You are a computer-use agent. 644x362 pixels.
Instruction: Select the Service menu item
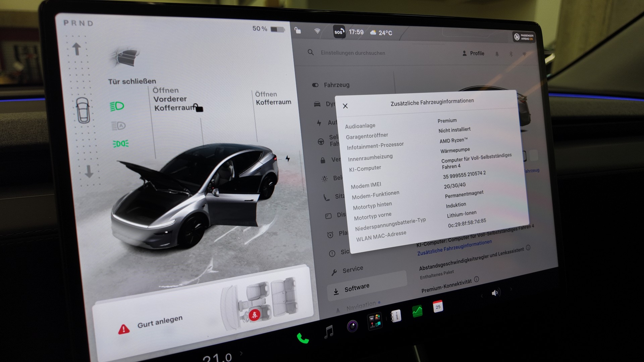click(347, 270)
